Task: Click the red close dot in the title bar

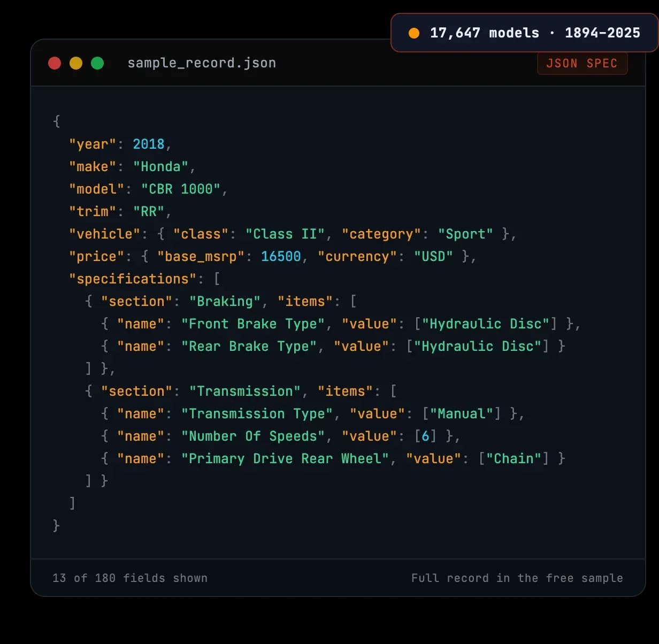Action: coord(55,63)
